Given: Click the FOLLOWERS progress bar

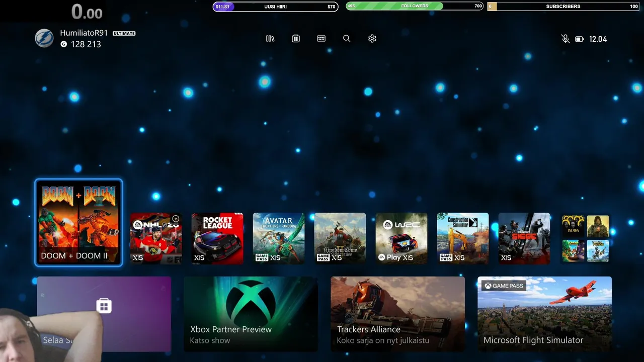Looking at the screenshot, I should (415, 6).
